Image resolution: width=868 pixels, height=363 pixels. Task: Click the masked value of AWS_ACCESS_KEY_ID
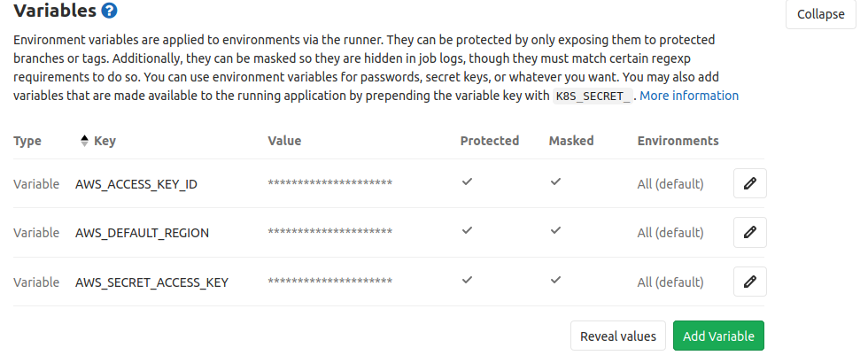[329, 184]
